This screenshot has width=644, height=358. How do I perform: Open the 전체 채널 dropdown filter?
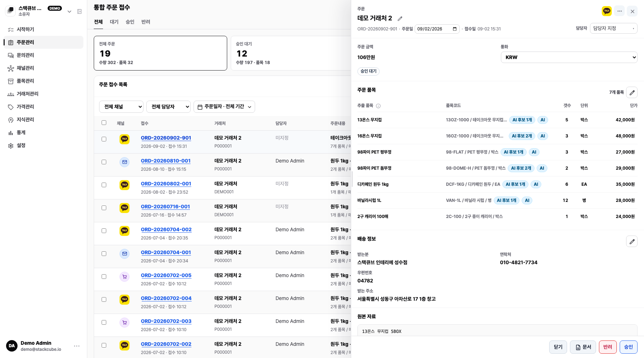121,107
